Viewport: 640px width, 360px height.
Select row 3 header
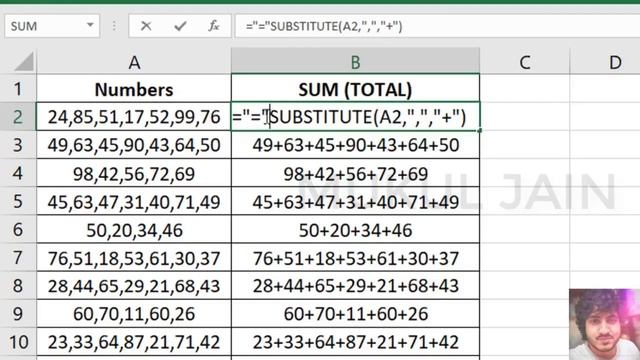coord(18,145)
